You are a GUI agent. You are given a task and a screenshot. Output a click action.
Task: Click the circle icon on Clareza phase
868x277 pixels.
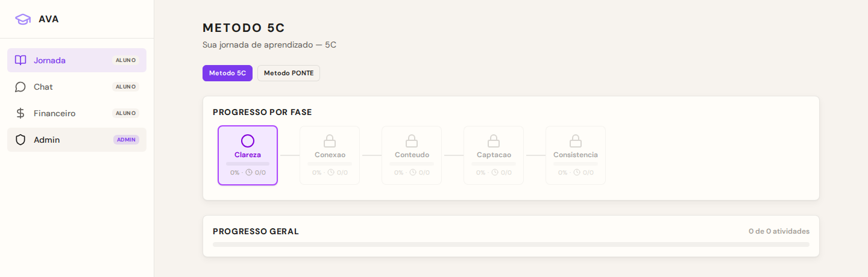248,141
